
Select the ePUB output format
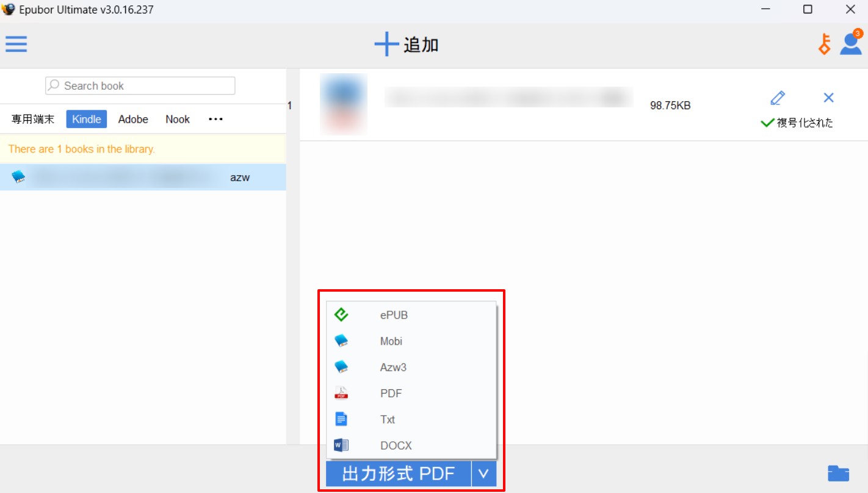point(411,315)
